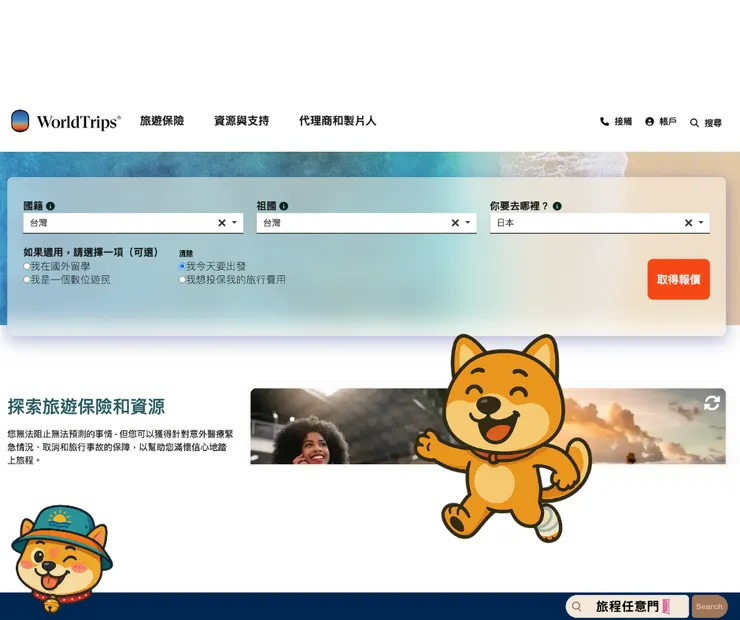Click the phone contact icon

coord(604,121)
